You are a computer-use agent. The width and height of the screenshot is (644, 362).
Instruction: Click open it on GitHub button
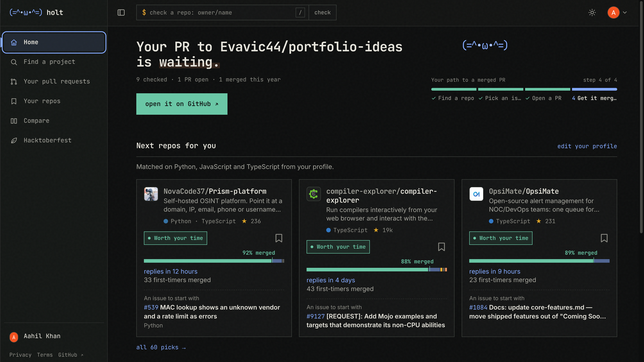pyautogui.click(x=182, y=104)
